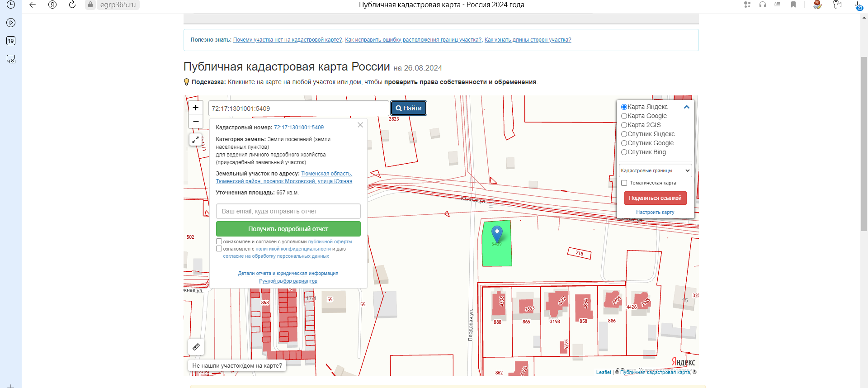This screenshot has height=388, width=868.
Task: Focus the email input field
Action: [288, 211]
